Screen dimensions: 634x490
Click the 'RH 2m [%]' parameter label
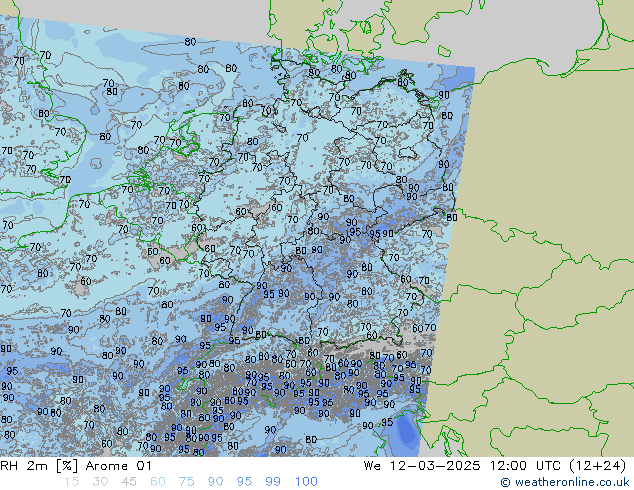pyautogui.click(x=39, y=466)
